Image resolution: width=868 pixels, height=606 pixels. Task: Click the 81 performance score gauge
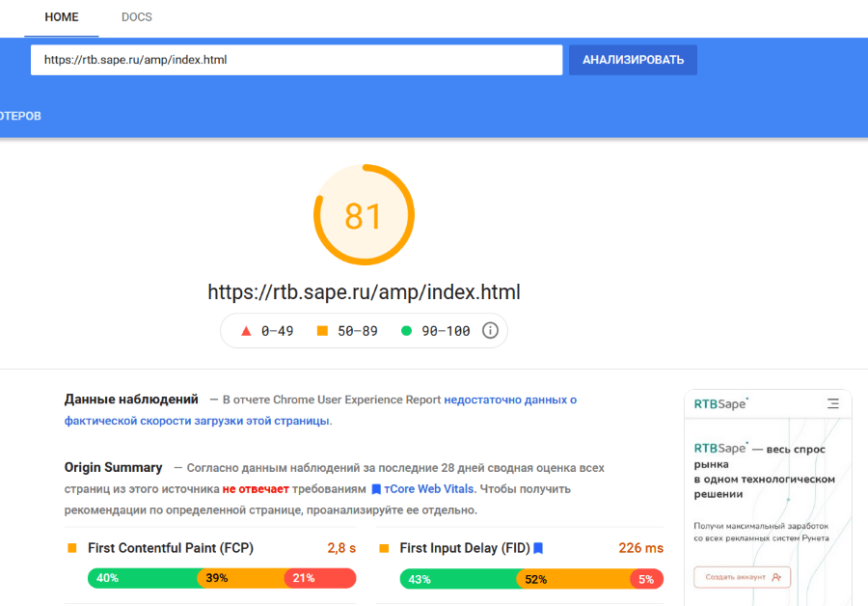(364, 215)
